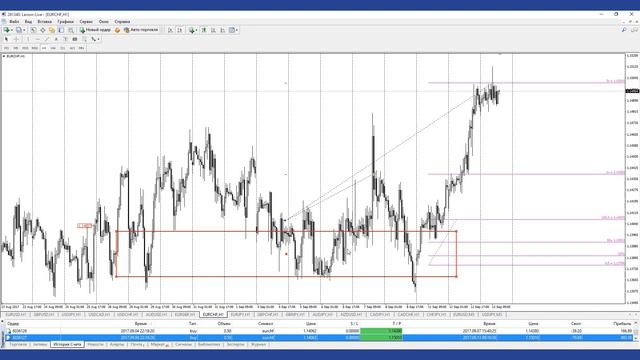
Task: Sort history by the Символ column header
Action: [265, 324]
